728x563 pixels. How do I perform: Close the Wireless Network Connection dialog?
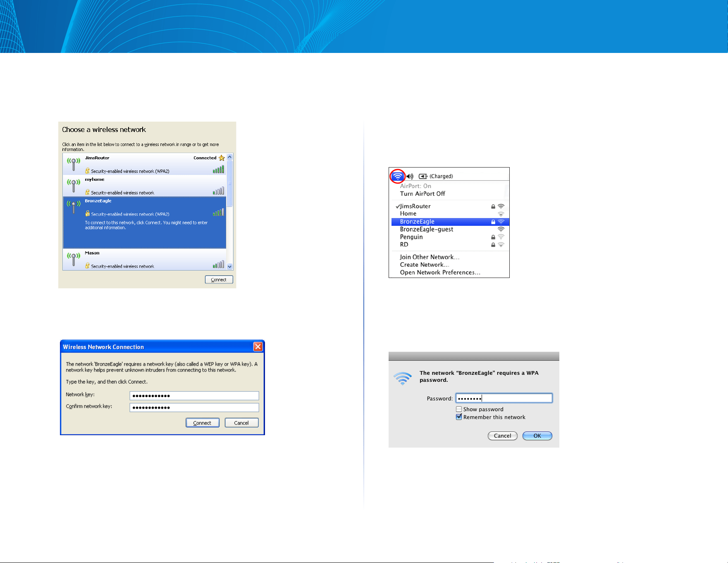point(258,347)
